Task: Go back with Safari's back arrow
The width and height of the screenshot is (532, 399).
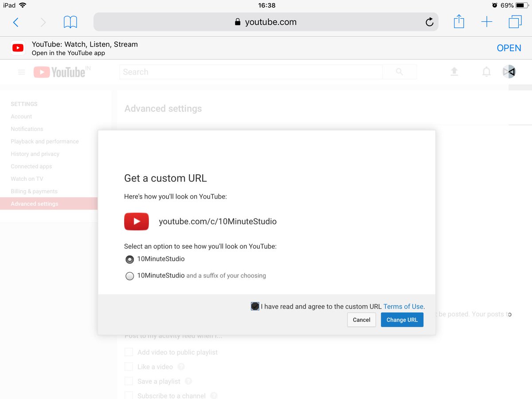Action: coord(16,22)
